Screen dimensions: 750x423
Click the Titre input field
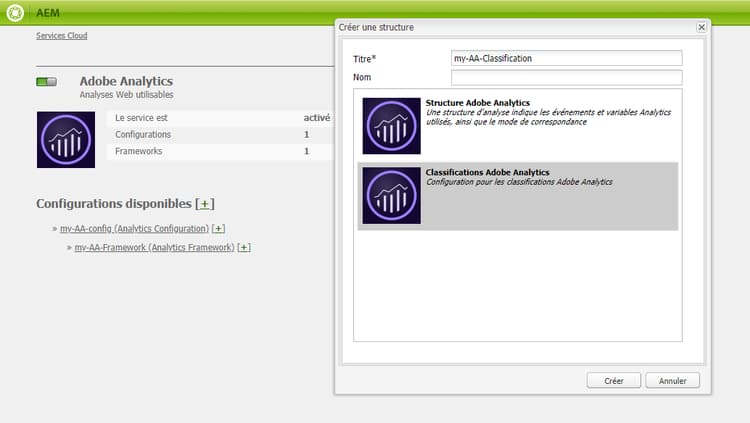click(566, 58)
